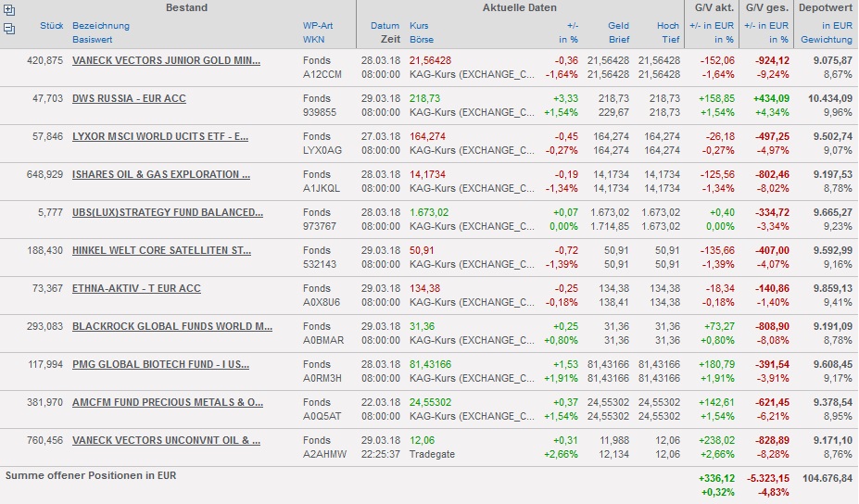Expand all positions with the plus icon
859x504 pixels.
coord(9,12)
